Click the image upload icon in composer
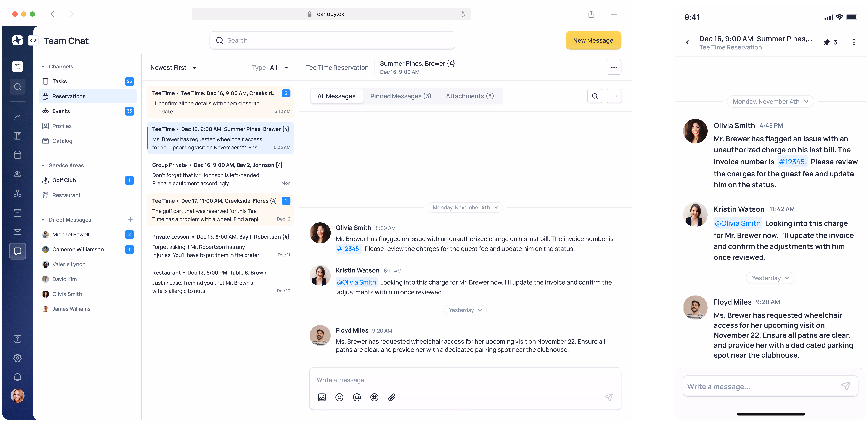Viewport: 868px width, 422px height. (x=322, y=397)
